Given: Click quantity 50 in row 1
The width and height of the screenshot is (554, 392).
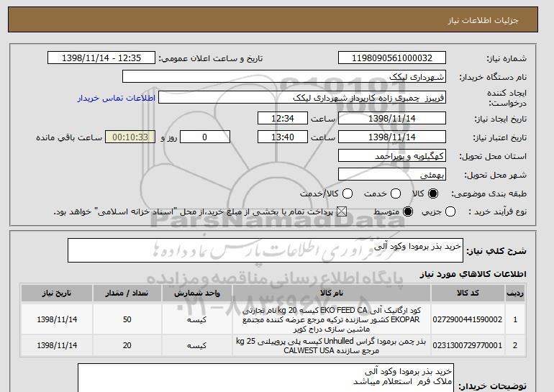Looking at the screenshot, I should point(127,319).
